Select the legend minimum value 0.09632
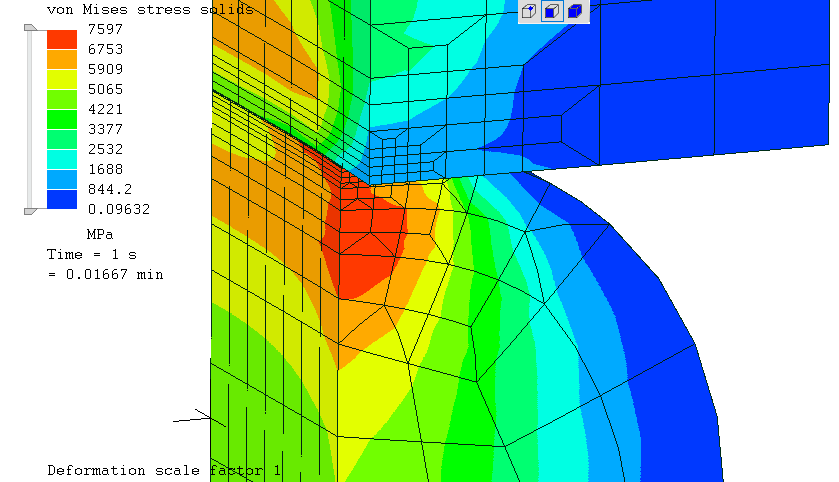This screenshot has width=839, height=482. (119, 209)
